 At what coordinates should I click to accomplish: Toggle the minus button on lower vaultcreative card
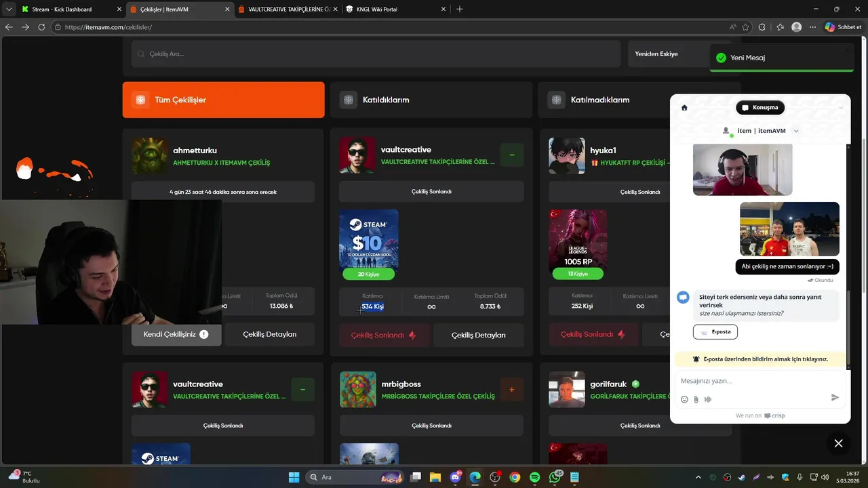click(x=302, y=390)
